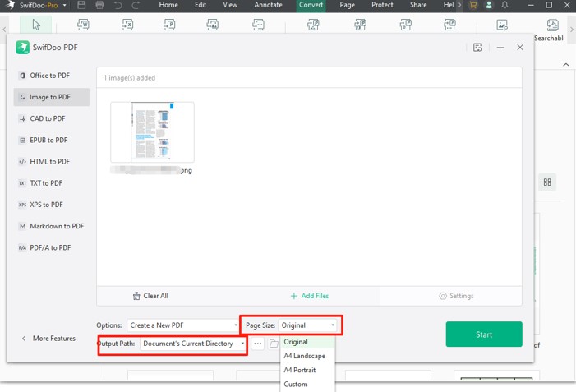The height and width of the screenshot is (392, 576).
Task: Switch to XPS to PDF
Action: [x=52, y=205]
